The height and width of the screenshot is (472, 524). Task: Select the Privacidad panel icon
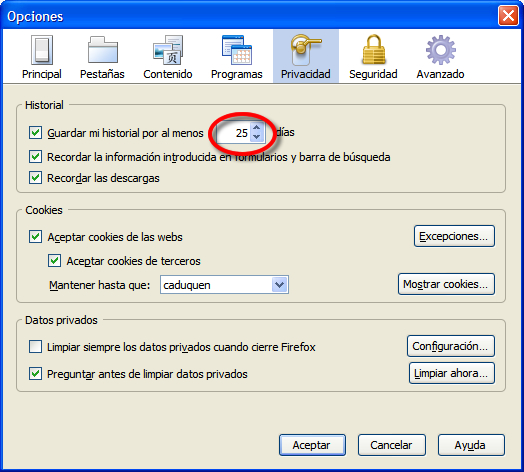point(306,57)
